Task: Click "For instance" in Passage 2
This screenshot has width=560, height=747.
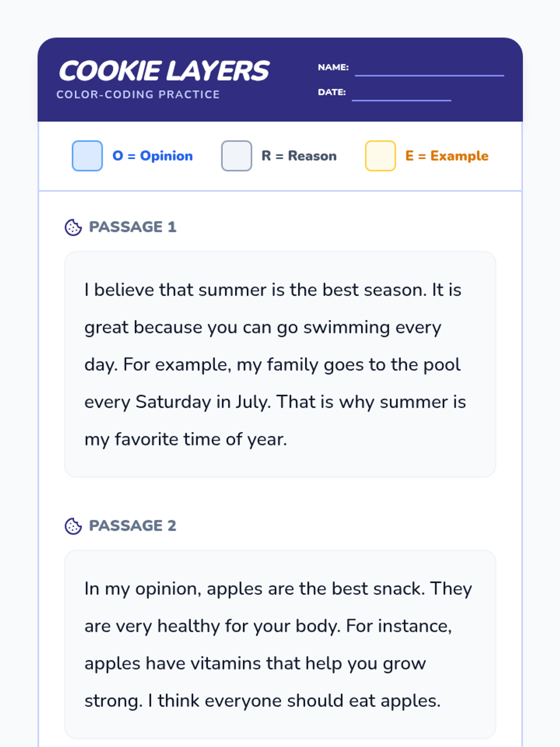Action: tap(398, 626)
